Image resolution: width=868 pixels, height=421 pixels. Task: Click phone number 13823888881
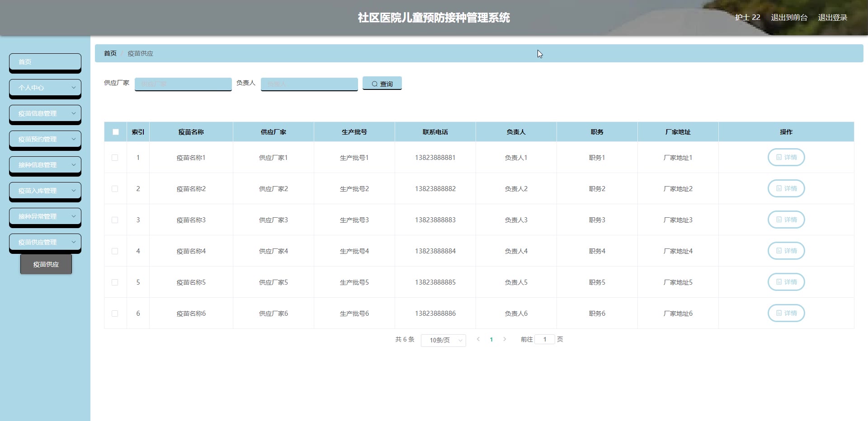435,158
